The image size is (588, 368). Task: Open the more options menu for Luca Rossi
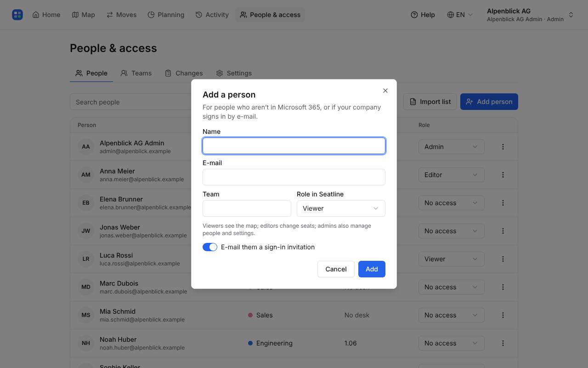(x=503, y=259)
